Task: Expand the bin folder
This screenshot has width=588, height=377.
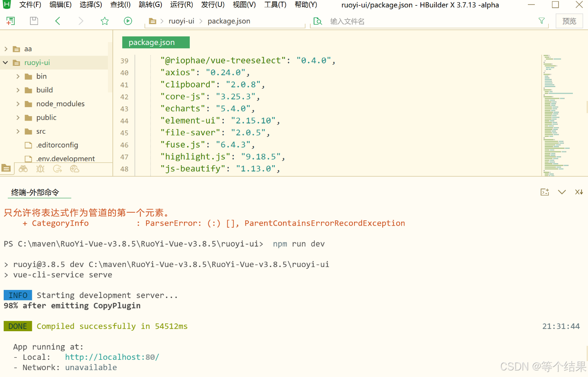Action: [x=18, y=76]
